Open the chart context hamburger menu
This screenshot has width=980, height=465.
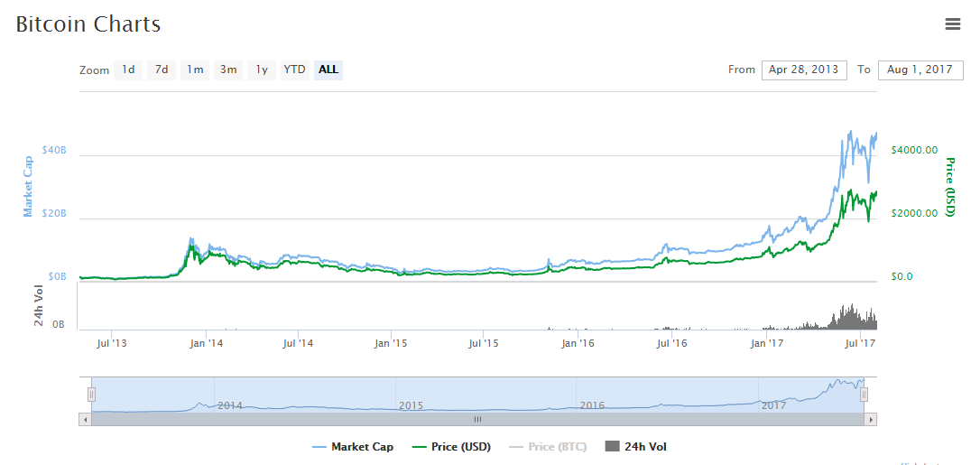[x=953, y=23]
